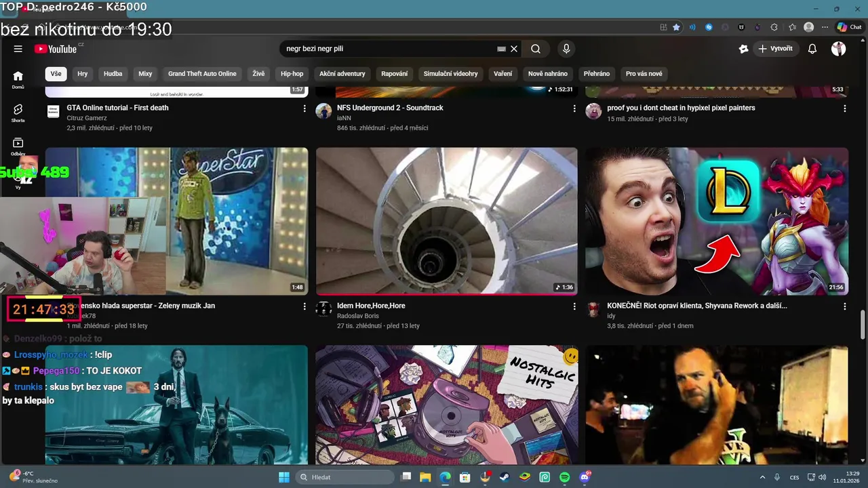The width and height of the screenshot is (868, 488).
Task: Open browser Copilot Chat button
Action: coord(850,27)
